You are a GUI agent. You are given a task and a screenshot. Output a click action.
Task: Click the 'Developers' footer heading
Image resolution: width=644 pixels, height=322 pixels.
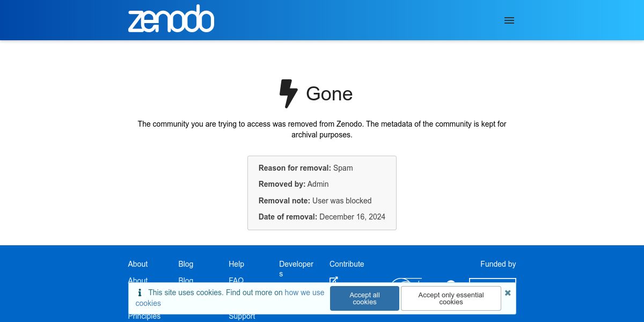296,269
